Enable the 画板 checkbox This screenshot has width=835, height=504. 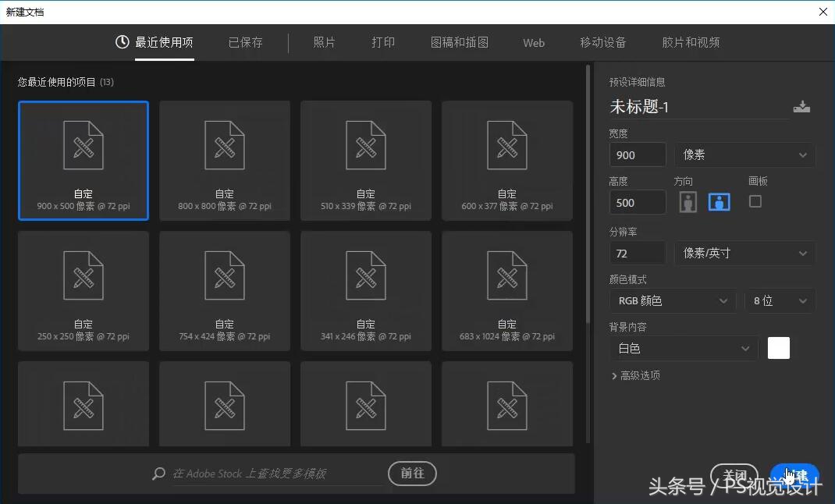point(755,201)
